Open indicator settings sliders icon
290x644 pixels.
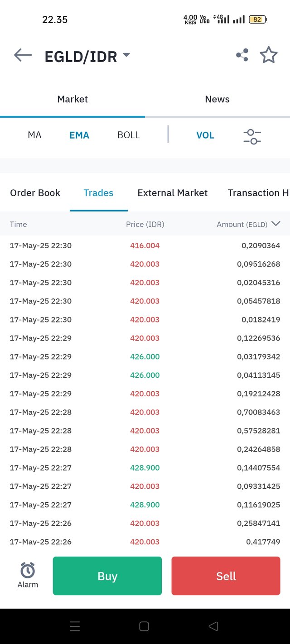(252, 136)
